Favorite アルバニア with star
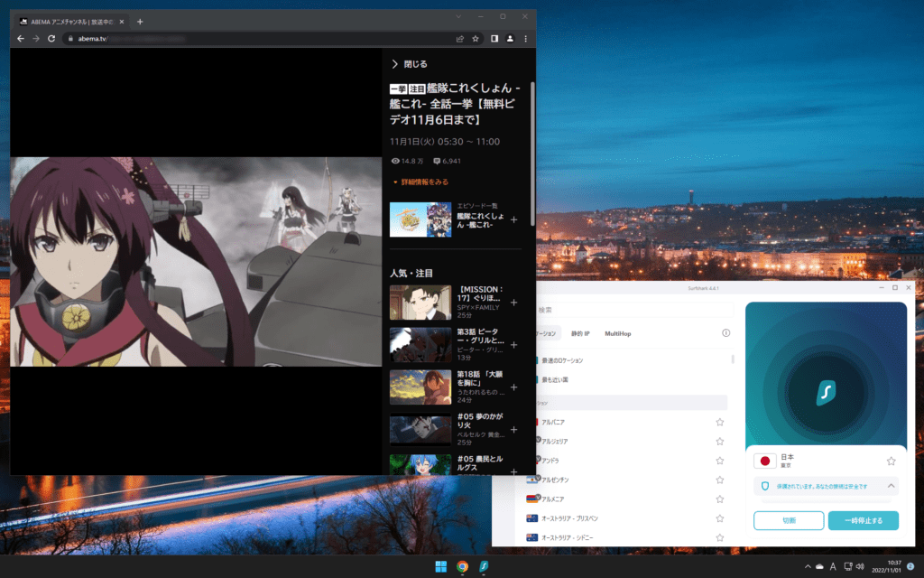The height and width of the screenshot is (578, 924). [719, 423]
